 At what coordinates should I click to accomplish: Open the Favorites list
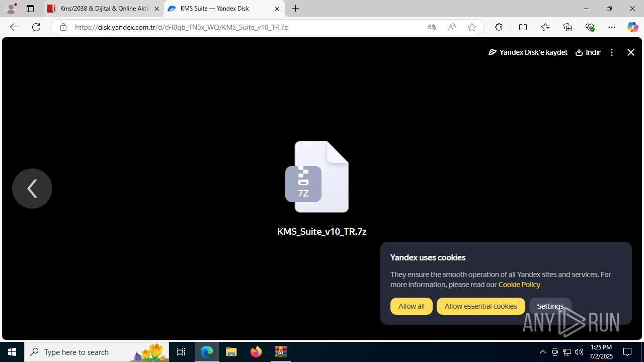(x=545, y=27)
